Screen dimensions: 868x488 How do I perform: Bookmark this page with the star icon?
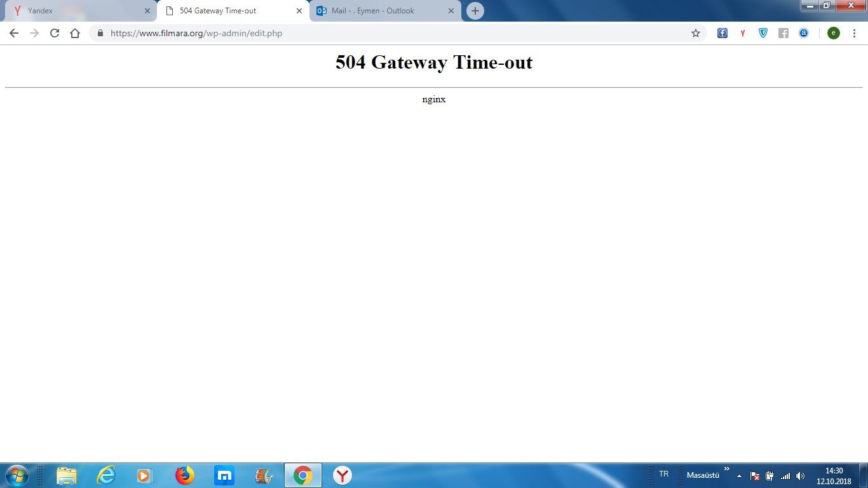pos(696,33)
